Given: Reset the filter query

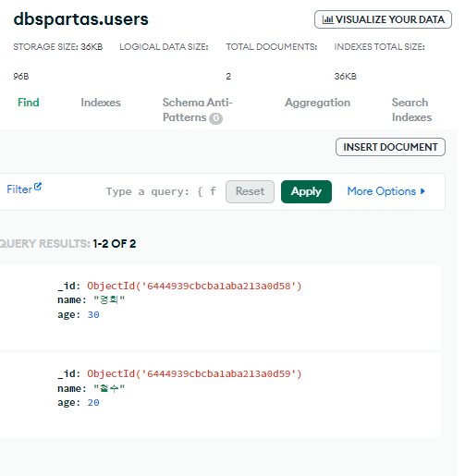Looking at the screenshot, I should point(250,191).
